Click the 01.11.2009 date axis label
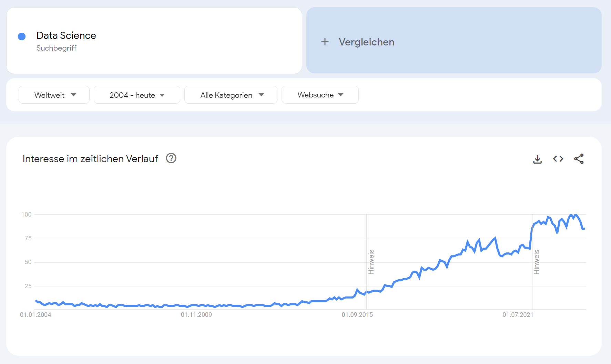611x364 pixels. point(196,315)
